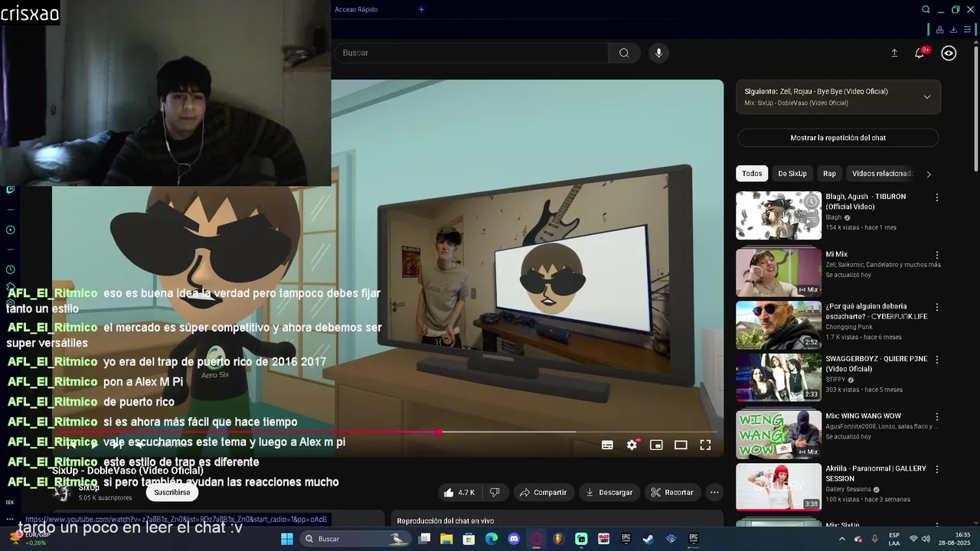Open SWAGGERBOYZ QUIERE P3NE thumbnail
Viewport: 980px width, 551px height.
[779, 377]
